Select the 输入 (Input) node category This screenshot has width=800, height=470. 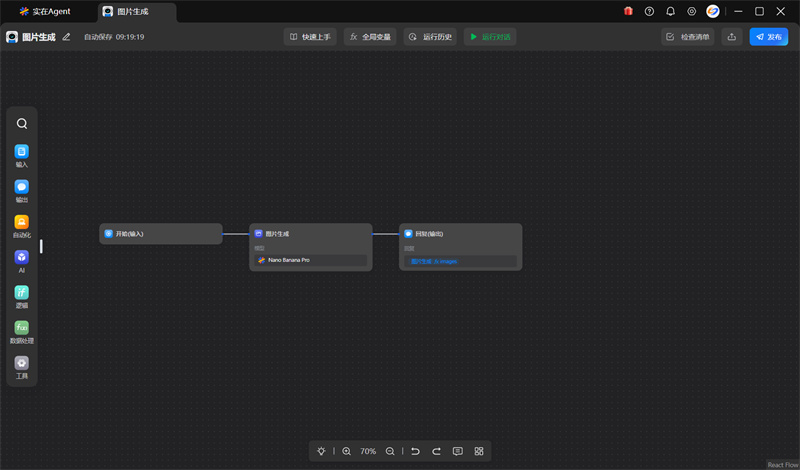click(22, 153)
